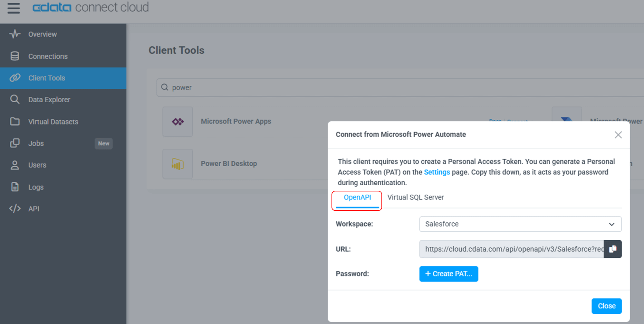
Task: Select the Microsoft Power Apps icon
Action: coord(178,122)
